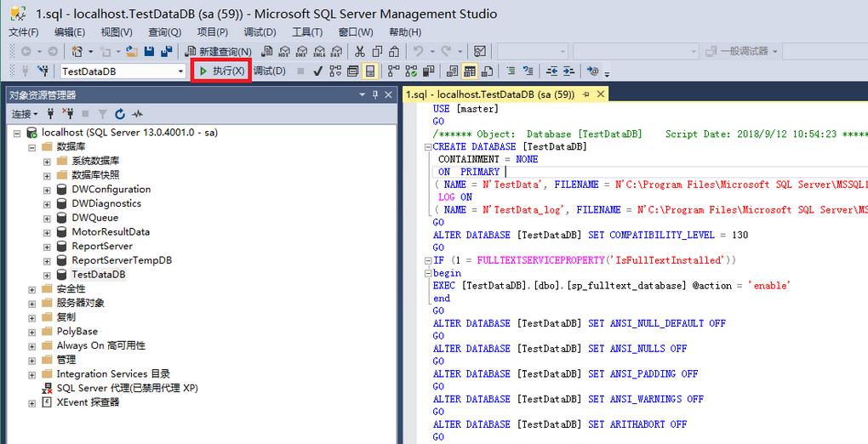868x444 pixels.
Task: Open the 帮助(H) menu
Action: tap(405, 32)
